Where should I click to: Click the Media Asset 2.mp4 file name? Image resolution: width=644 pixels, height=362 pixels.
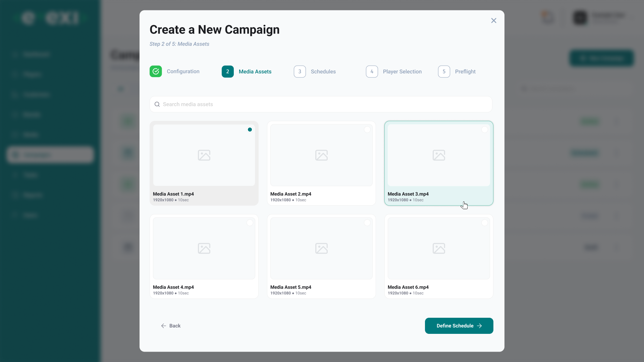pos(291,194)
